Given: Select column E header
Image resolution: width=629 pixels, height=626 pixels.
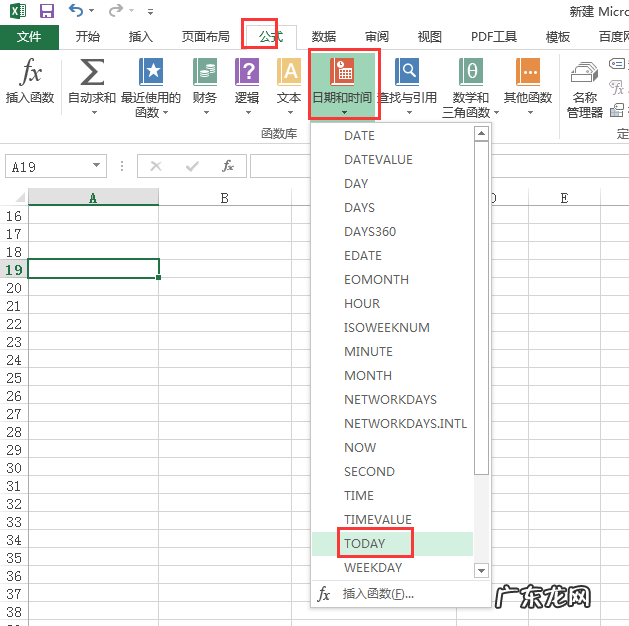Looking at the screenshot, I should [564, 198].
